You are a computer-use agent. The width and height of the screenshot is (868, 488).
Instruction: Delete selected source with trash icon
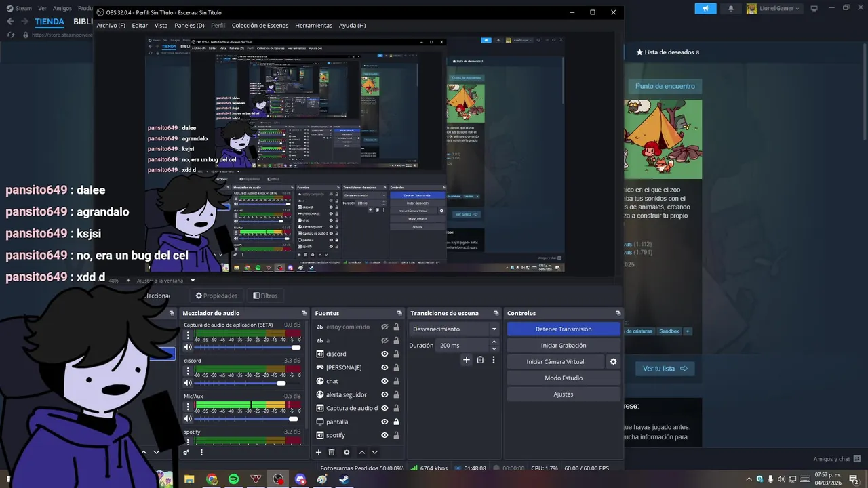click(x=332, y=452)
